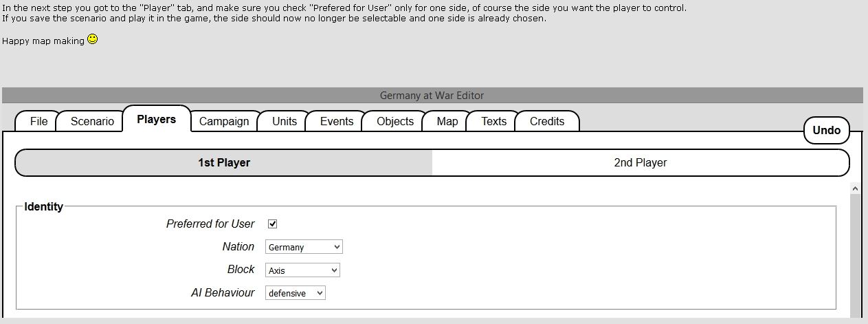Open the Nation dropdown showing Germany

(304, 247)
